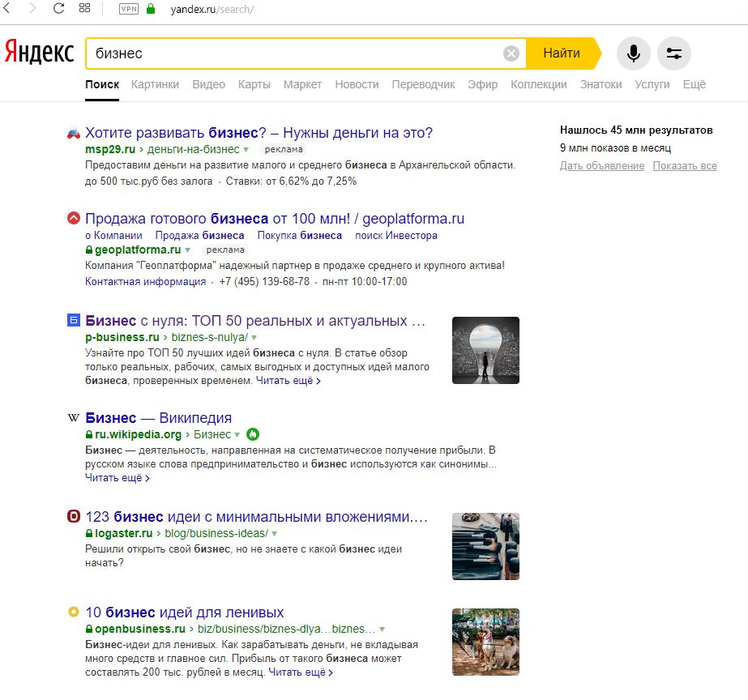Viewport: 748px width, 700px height.
Task: Click the geoplatforma.ru red favicon
Action: pos(74,219)
